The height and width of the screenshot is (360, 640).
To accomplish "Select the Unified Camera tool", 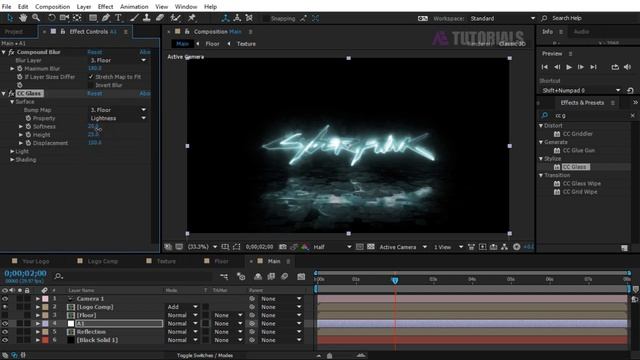I will (64, 18).
